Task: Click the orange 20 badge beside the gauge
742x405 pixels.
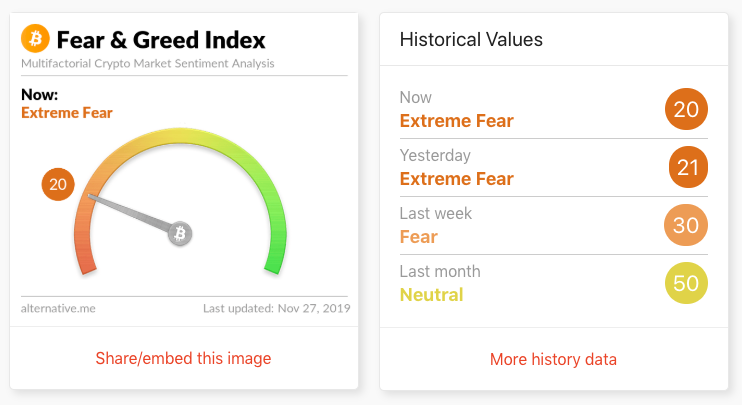Action: (58, 184)
